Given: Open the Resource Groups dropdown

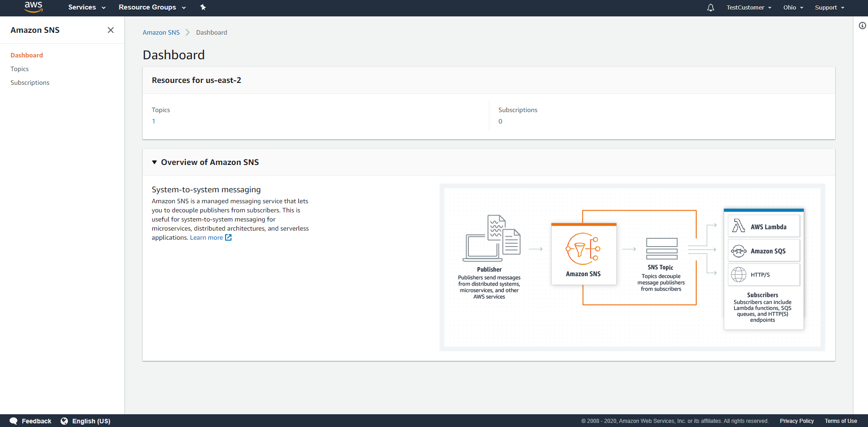Looking at the screenshot, I should point(152,7).
